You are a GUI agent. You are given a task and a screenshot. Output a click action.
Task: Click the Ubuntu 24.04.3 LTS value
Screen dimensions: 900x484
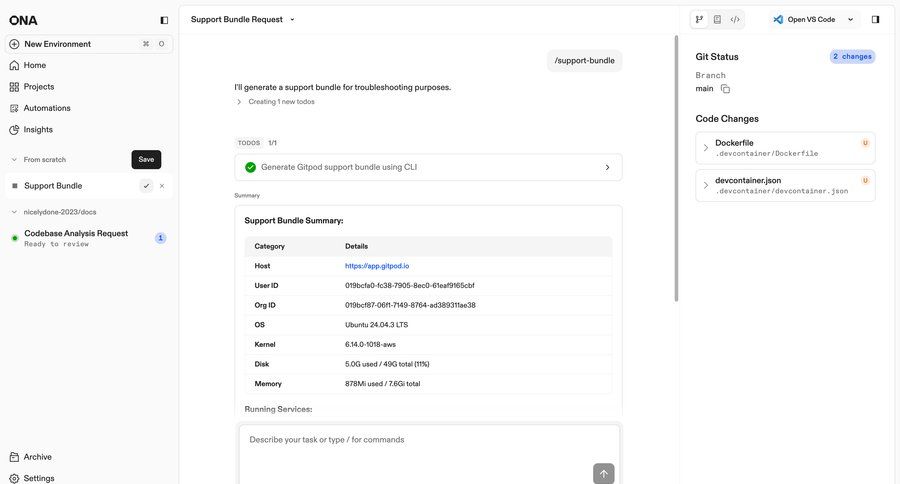click(x=377, y=324)
